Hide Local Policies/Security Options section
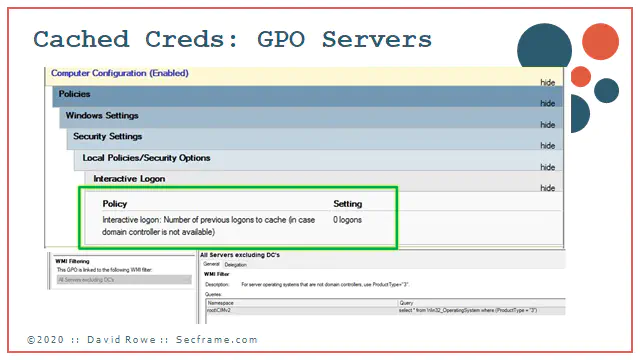Screen dimensions: 640x360 point(547,167)
